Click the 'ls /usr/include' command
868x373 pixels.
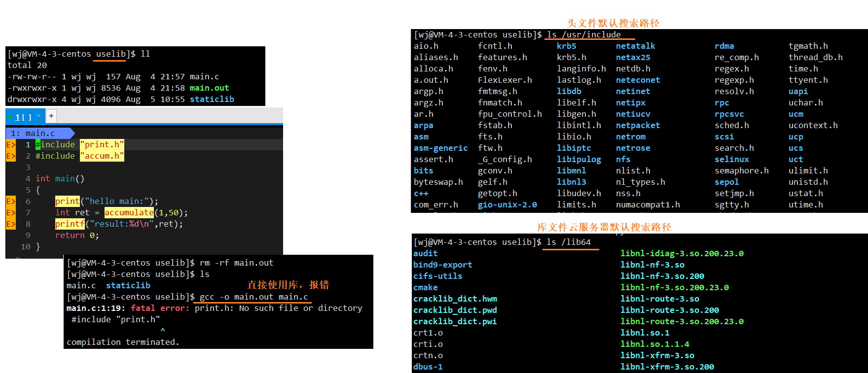tap(584, 34)
